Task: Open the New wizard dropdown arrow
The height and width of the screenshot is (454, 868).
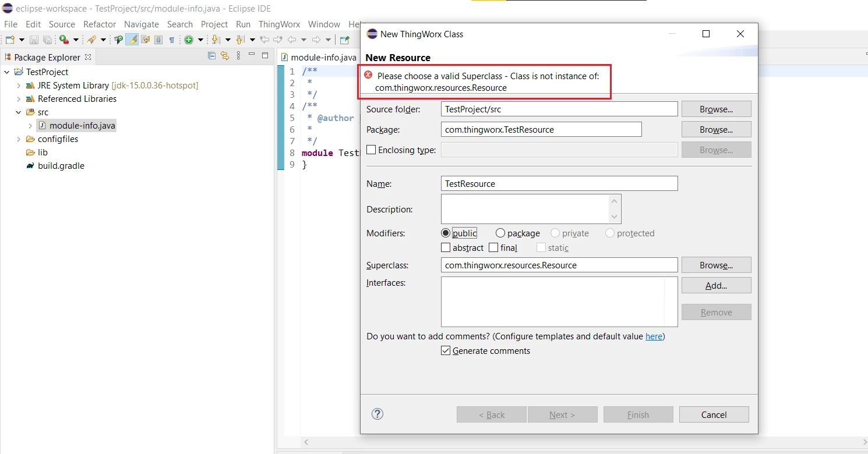Action: point(22,40)
